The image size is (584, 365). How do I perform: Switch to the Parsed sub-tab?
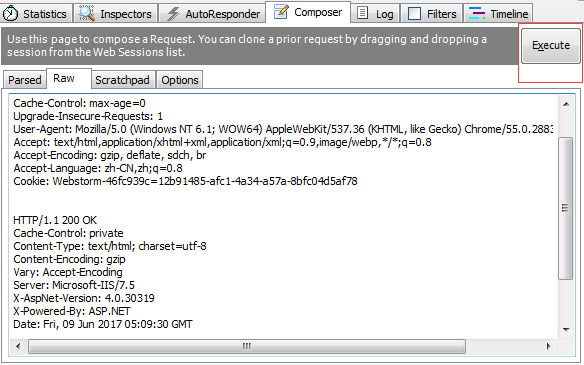pos(25,80)
